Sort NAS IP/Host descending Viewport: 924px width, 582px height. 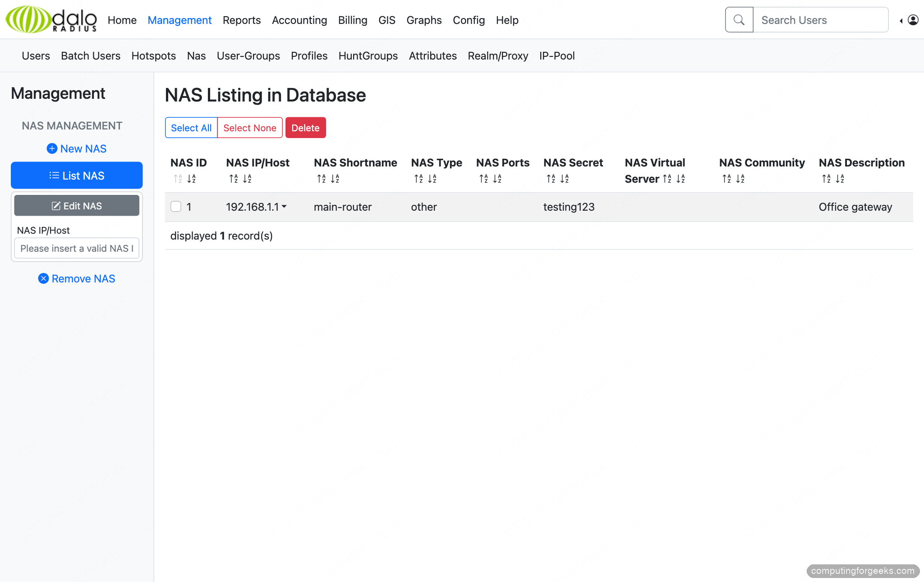[x=247, y=179]
